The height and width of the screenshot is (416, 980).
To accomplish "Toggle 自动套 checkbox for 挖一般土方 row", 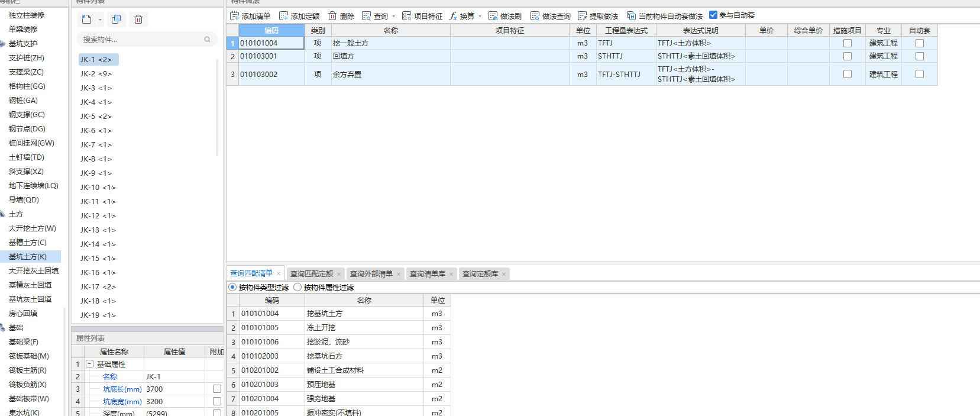I will click(x=920, y=43).
